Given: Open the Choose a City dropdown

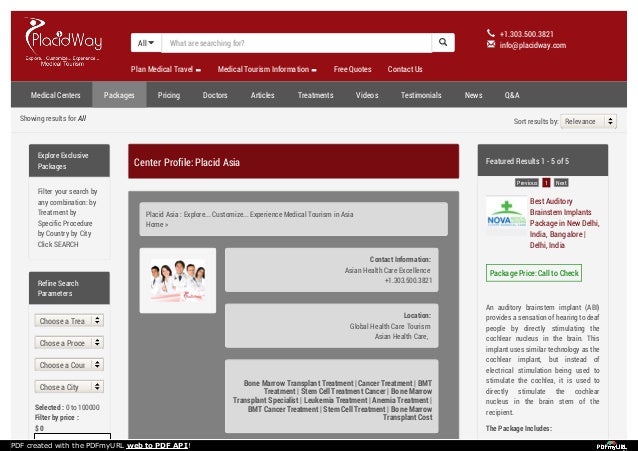Looking at the screenshot, I should pyautogui.click(x=69, y=387).
